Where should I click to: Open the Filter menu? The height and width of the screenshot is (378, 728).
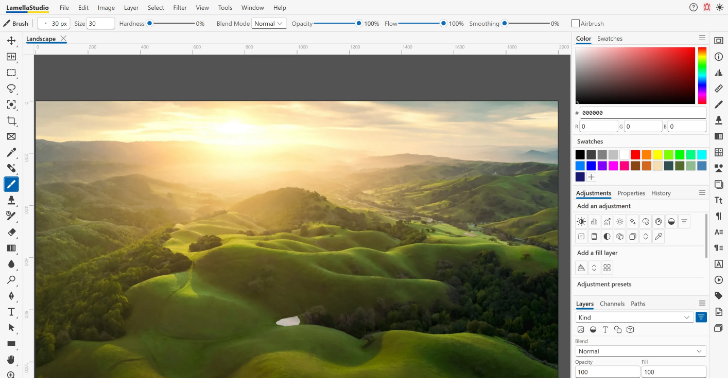click(180, 7)
